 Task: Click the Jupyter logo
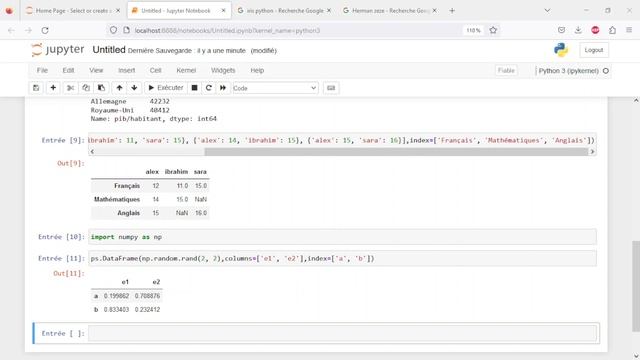pyautogui.click(x=58, y=50)
